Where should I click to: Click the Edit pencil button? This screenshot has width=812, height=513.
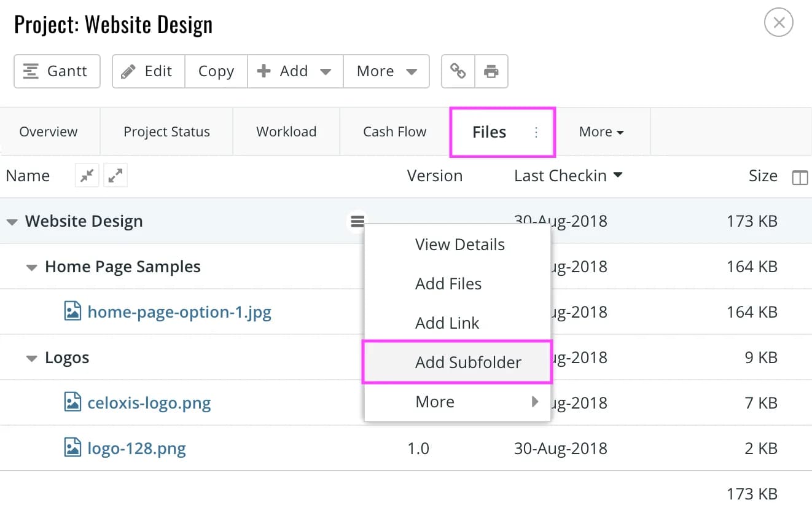[148, 71]
